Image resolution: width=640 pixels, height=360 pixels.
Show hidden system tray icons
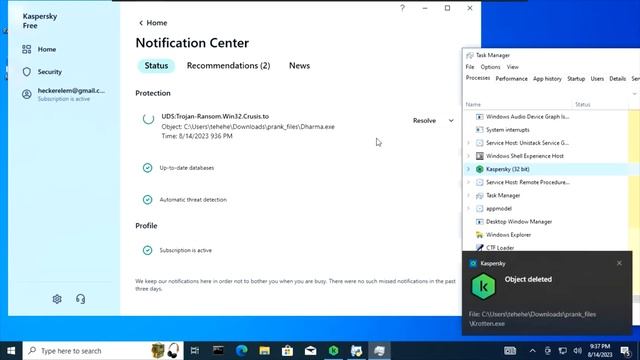(533, 351)
